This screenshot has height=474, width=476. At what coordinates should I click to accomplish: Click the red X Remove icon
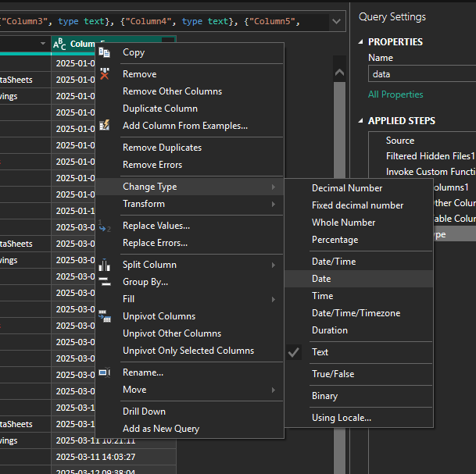pos(105,73)
